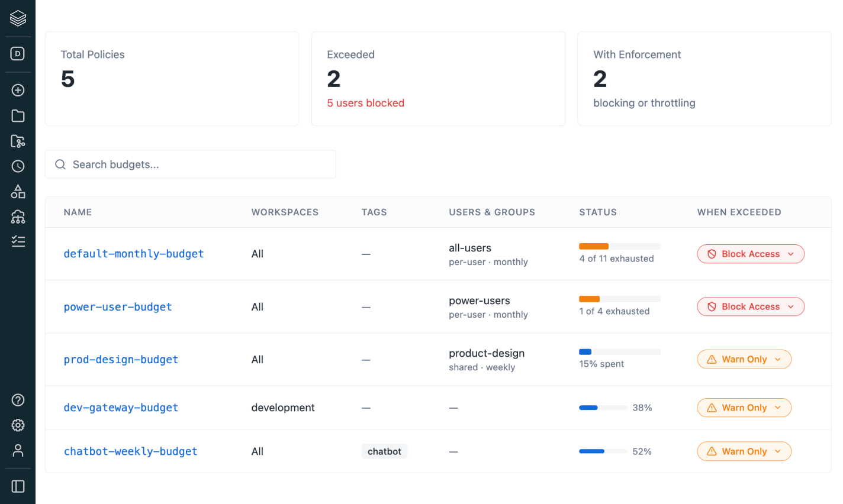Open Warn Only dropdown for prod-design-budget
This screenshot has width=843, height=504.
(744, 359)
